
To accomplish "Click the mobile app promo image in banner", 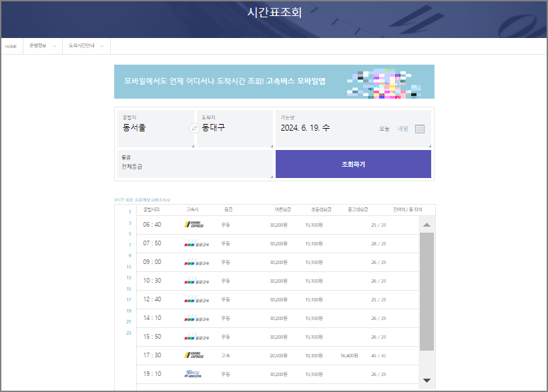I will point(380,81).
